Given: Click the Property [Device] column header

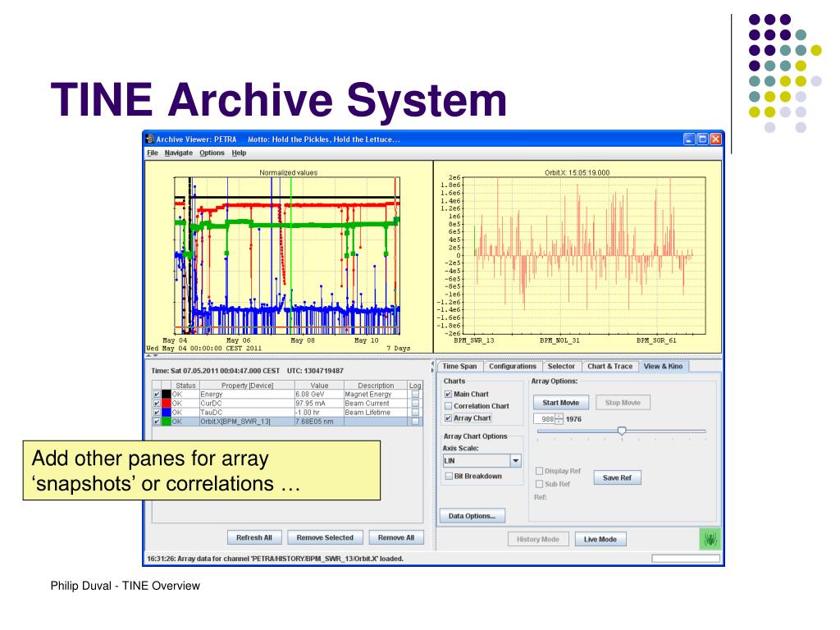Looking at the screenshot, I should coord(247,386).
